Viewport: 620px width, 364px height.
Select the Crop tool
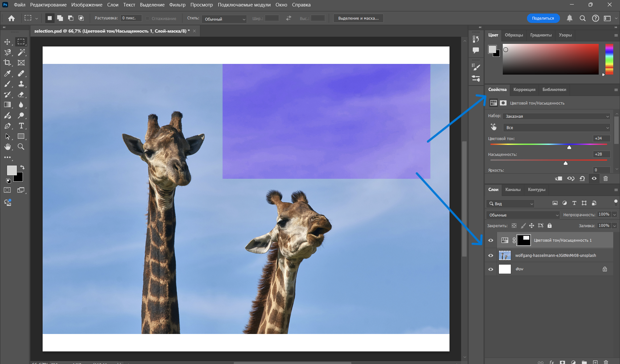(x=7, y=63)
